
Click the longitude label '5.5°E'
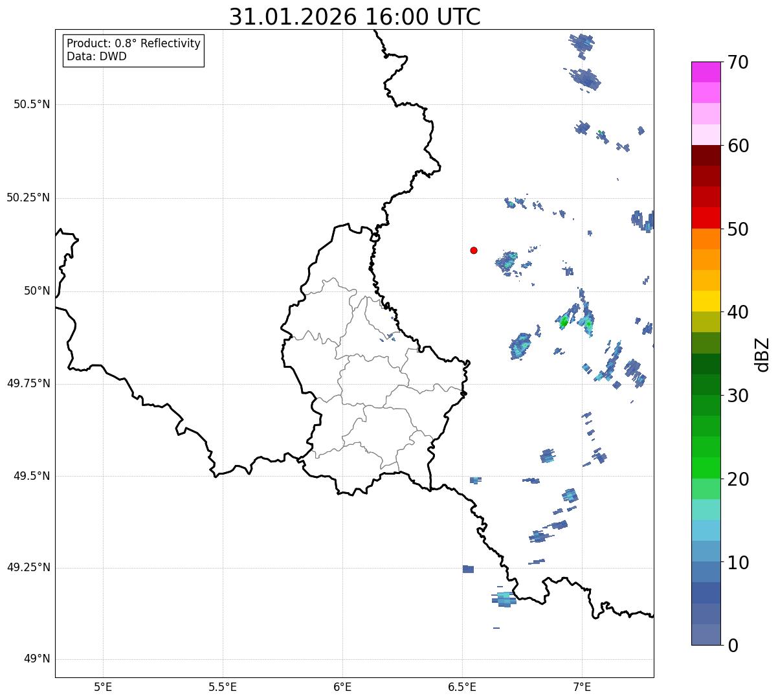click(223, 686)
